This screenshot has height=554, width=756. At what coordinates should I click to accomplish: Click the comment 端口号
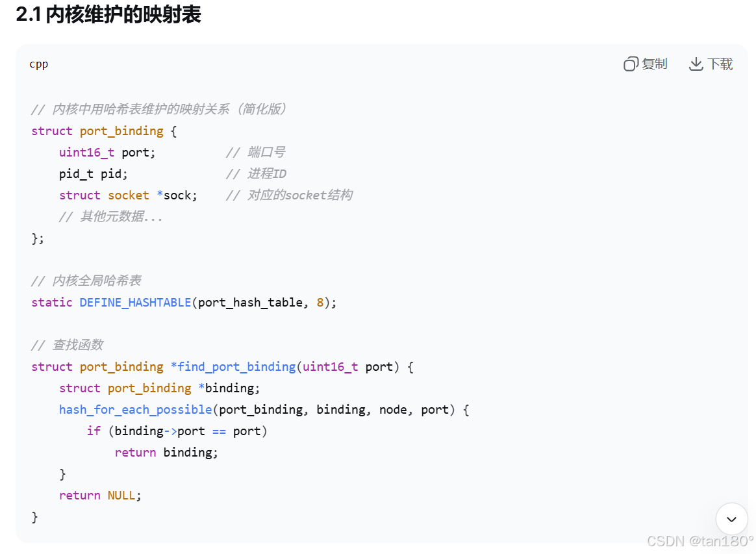(255, 153)
